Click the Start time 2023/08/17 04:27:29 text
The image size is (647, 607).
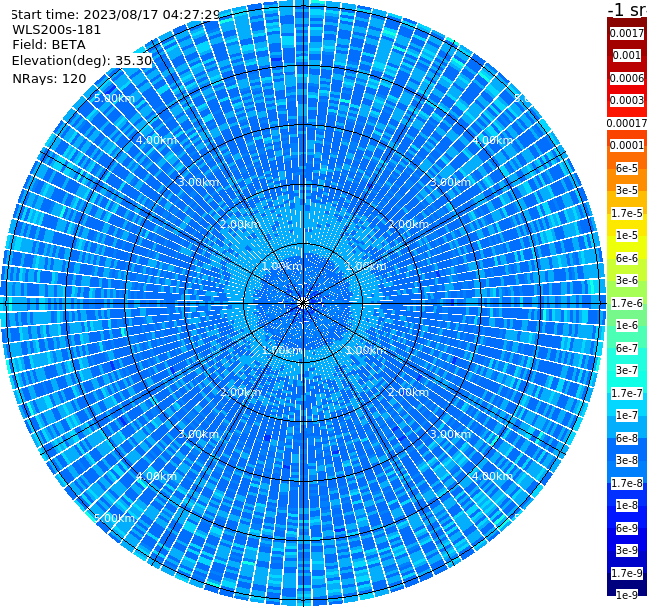(x=115, y=15)
